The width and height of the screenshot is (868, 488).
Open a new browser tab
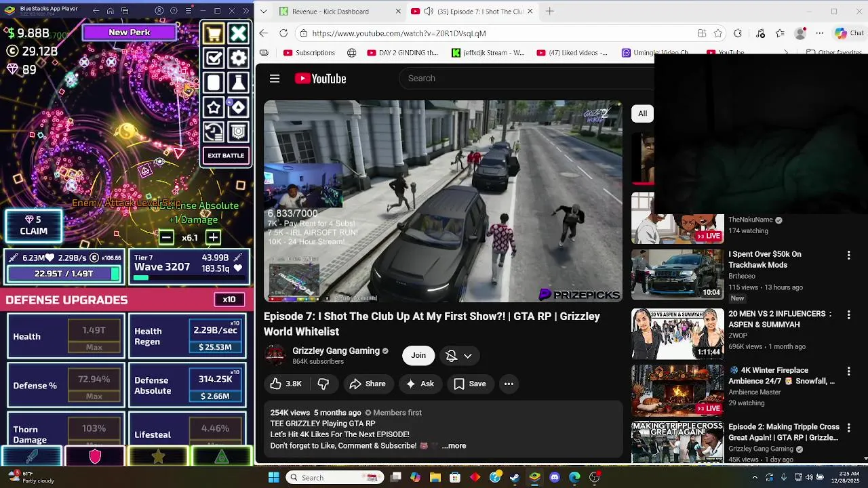550,11
